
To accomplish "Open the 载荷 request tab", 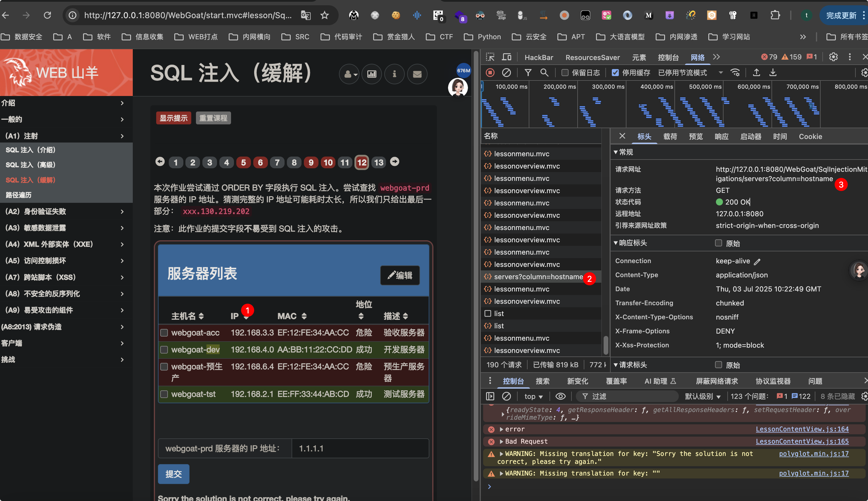I will point(670,137).
